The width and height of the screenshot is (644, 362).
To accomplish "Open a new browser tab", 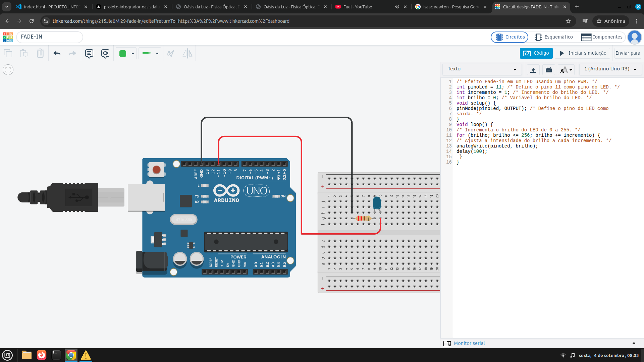I will [577, 7].
